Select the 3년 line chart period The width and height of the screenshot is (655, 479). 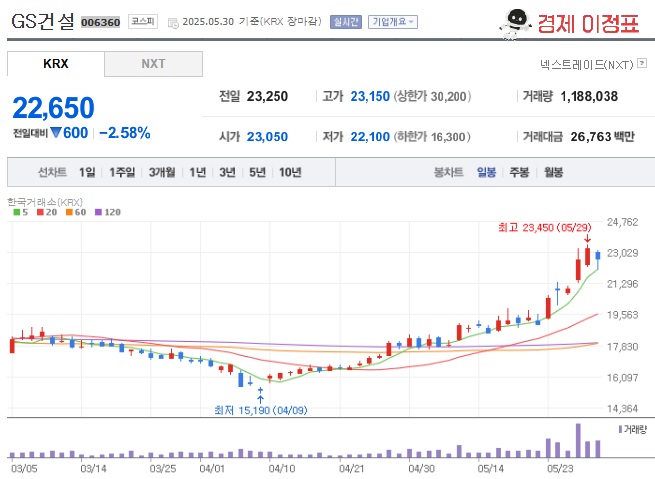point(228,172)
